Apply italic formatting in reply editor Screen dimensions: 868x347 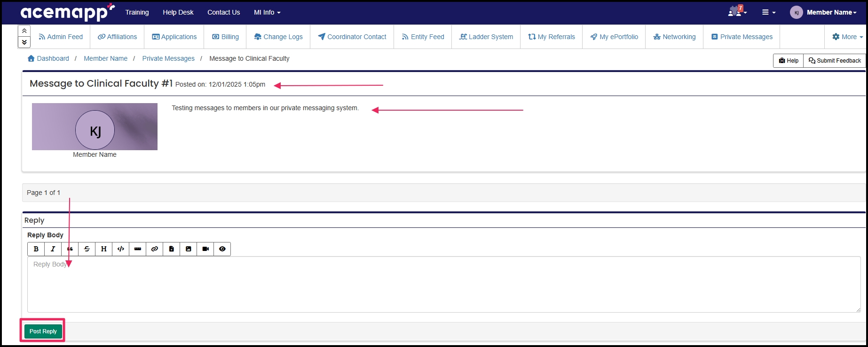click(x=53, y=249)
